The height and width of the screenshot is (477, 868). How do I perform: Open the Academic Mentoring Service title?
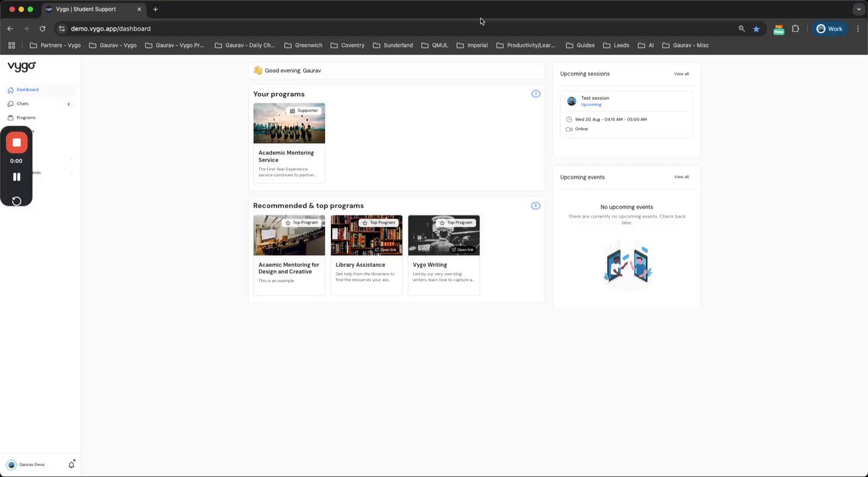[x=286, y=156]
